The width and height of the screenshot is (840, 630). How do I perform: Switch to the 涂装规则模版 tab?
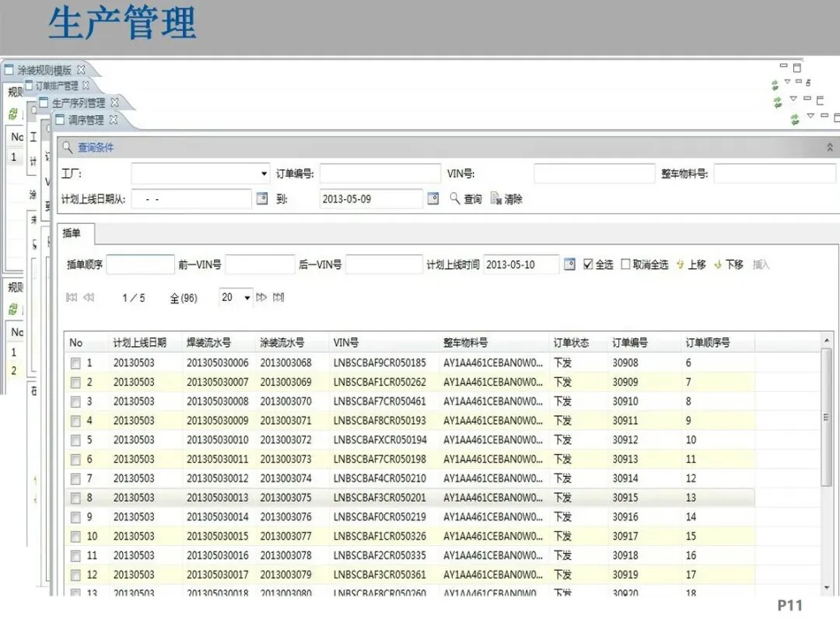pos(44,70)
